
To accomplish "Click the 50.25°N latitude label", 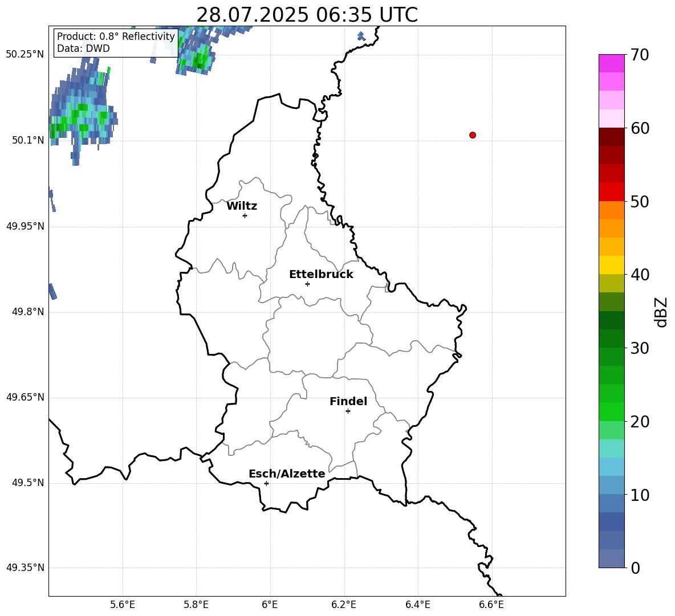I will point(25,55).
